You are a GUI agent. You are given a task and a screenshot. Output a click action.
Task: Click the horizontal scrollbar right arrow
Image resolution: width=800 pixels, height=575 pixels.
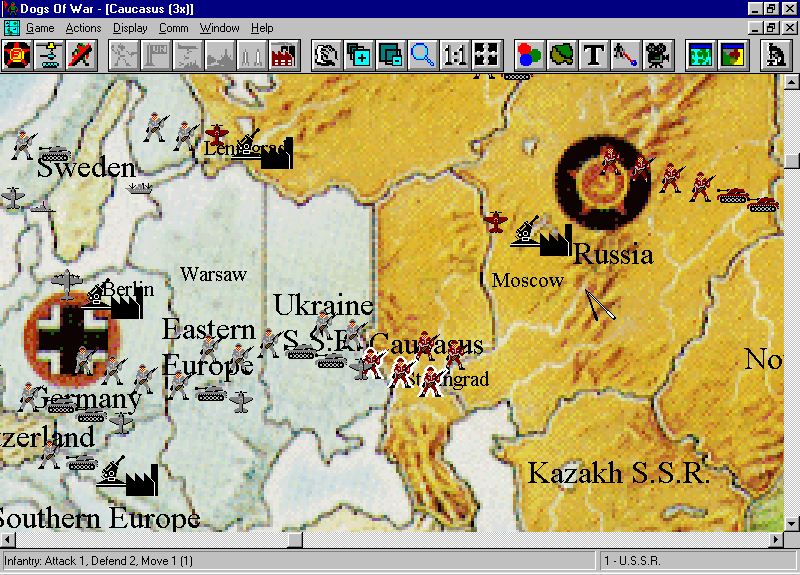point(776,539)
